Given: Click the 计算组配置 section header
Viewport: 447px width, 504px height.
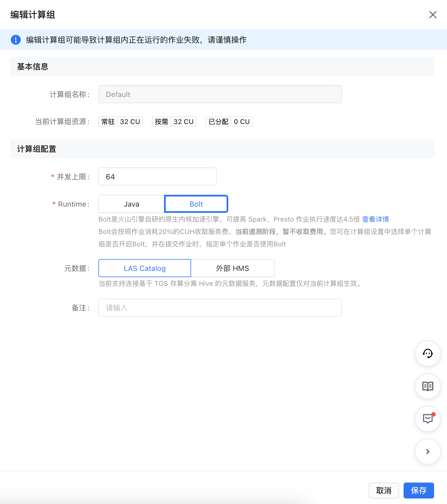Looking at the screenshot, I should tap(222, 149).
